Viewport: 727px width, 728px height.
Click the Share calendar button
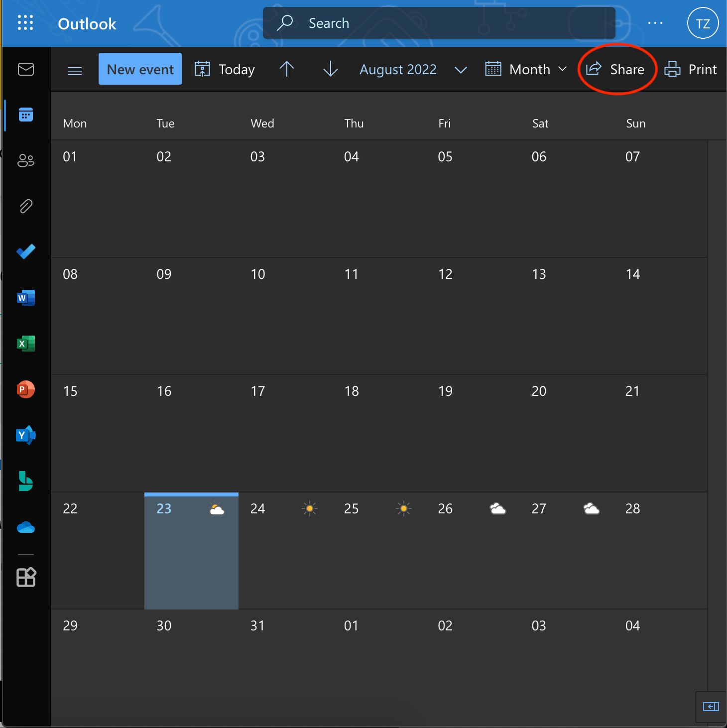click(x=617, y=70)
